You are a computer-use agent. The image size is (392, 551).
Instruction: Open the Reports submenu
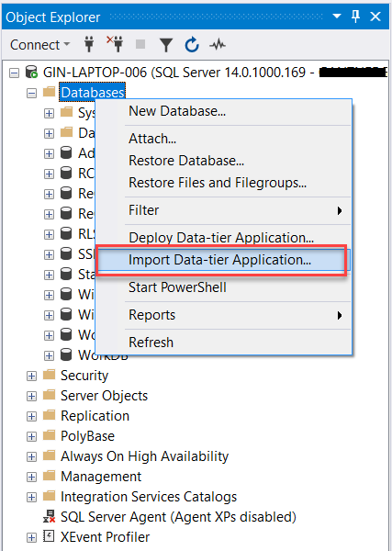click(x=224, y=315)
